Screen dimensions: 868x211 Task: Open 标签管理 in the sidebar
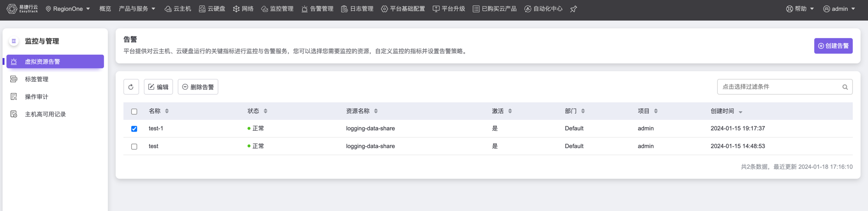(x=37, y=79)
